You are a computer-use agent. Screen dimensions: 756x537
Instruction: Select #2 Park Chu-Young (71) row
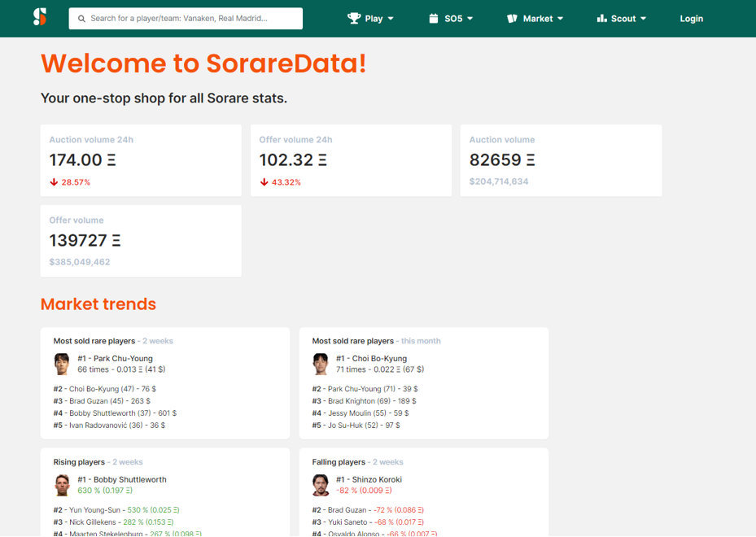365,389
